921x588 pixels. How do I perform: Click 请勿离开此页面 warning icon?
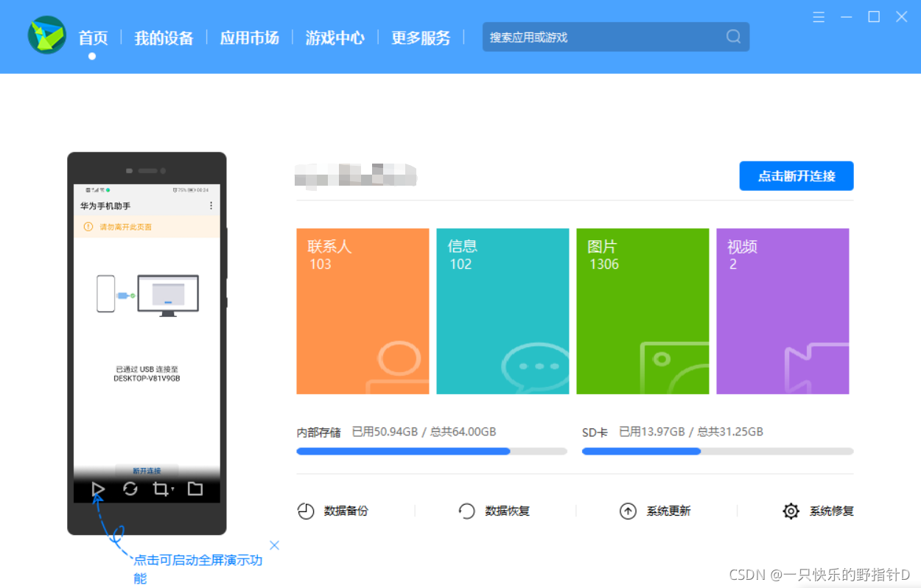tap(88, 227)
